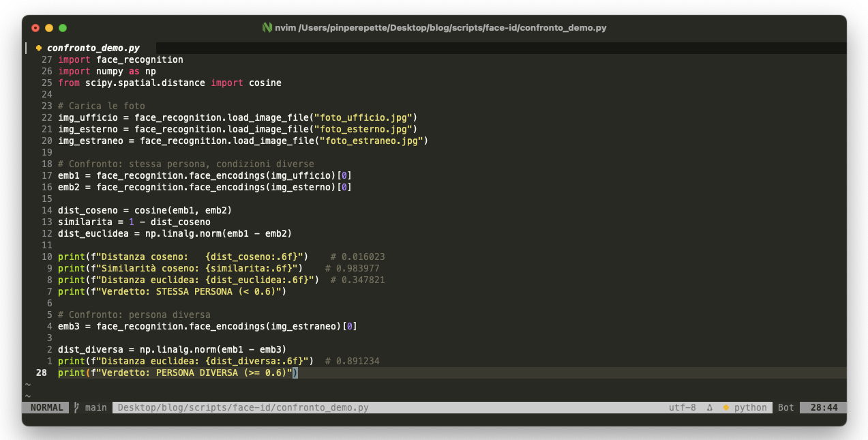Click the highlighted line number 28
The height and width of the screenshot is (440, 868).
[41, 372]
